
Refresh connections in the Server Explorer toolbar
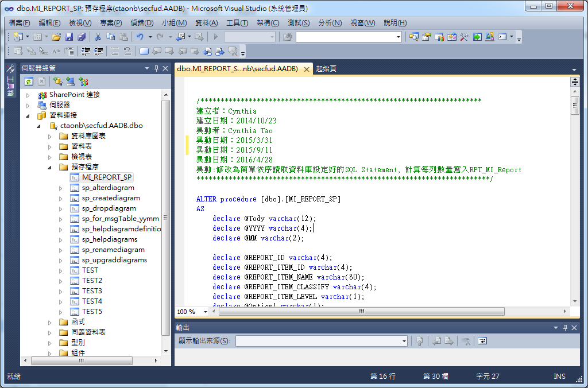(x=28, y=81)
